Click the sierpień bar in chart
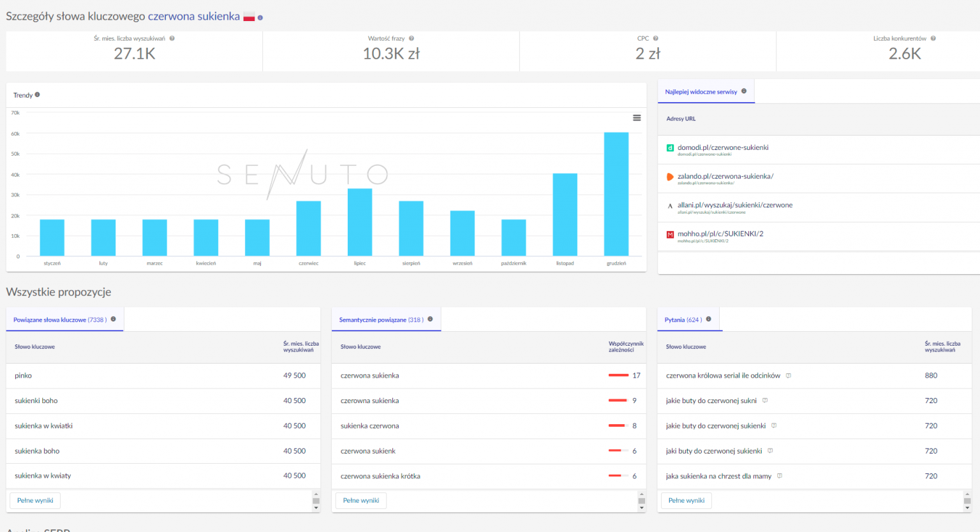The image size is (980, 532). (x=411, y=228)
